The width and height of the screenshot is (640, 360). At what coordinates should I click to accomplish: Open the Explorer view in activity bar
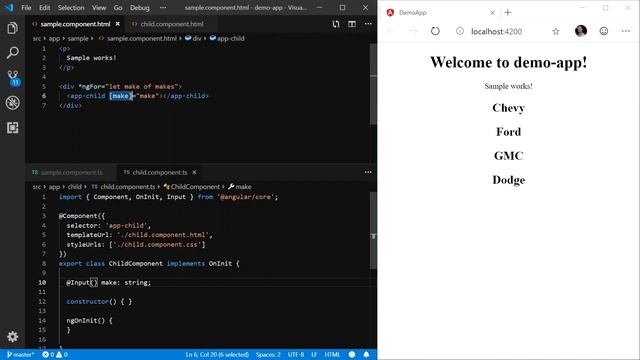12,28
